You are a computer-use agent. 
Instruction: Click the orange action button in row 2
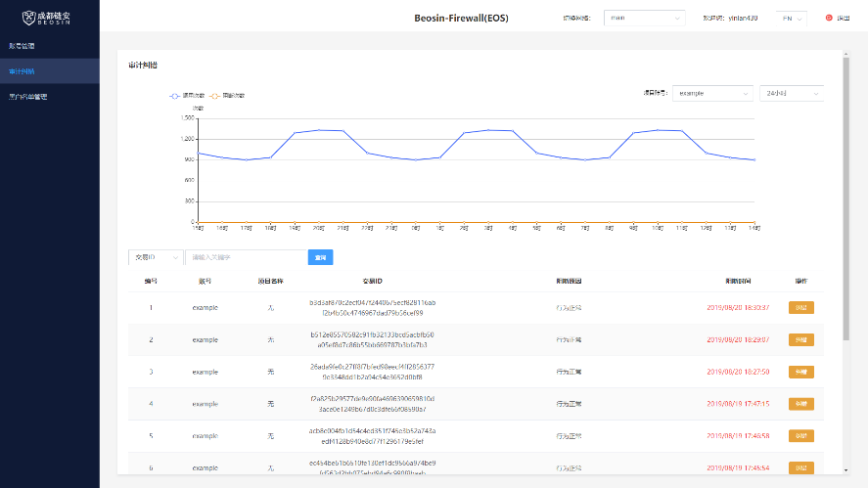tap(801, 339)
